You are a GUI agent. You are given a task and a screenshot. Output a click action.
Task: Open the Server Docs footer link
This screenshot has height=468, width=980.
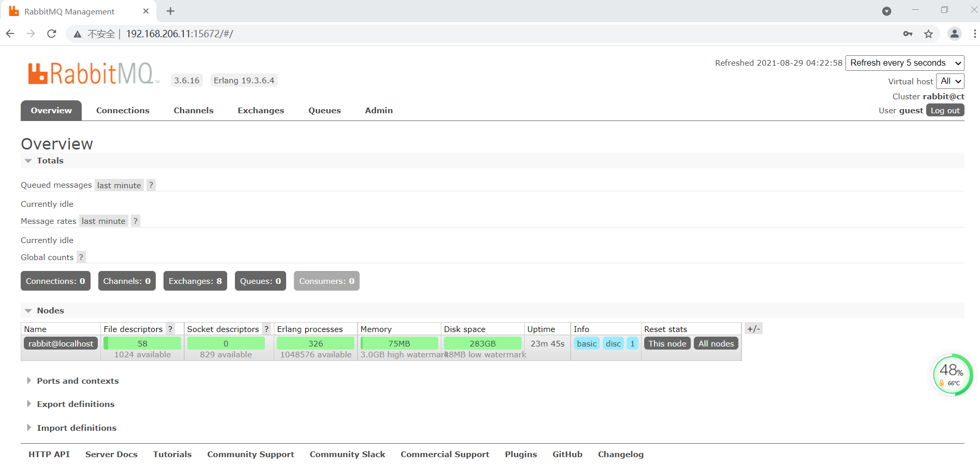111,455
